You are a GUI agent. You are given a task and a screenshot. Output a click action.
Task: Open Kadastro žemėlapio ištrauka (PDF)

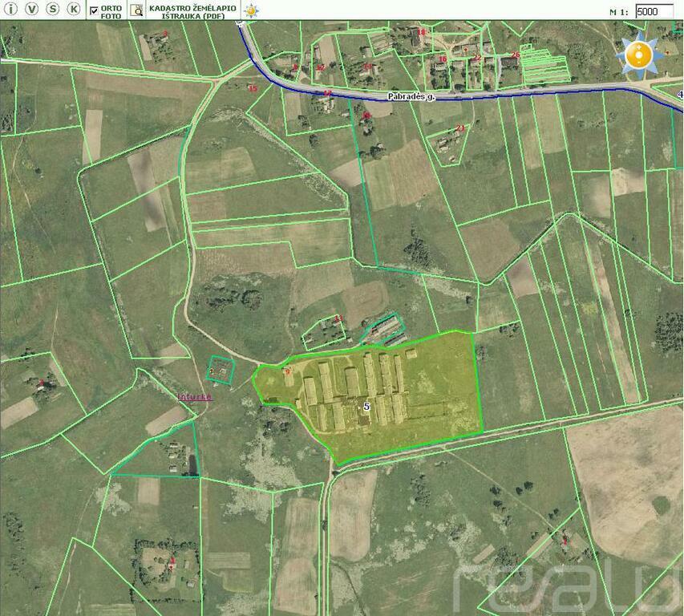pos(192,10)
